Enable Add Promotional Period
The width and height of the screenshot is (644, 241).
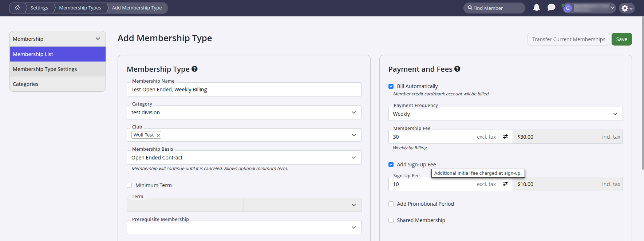pos(391,204)
